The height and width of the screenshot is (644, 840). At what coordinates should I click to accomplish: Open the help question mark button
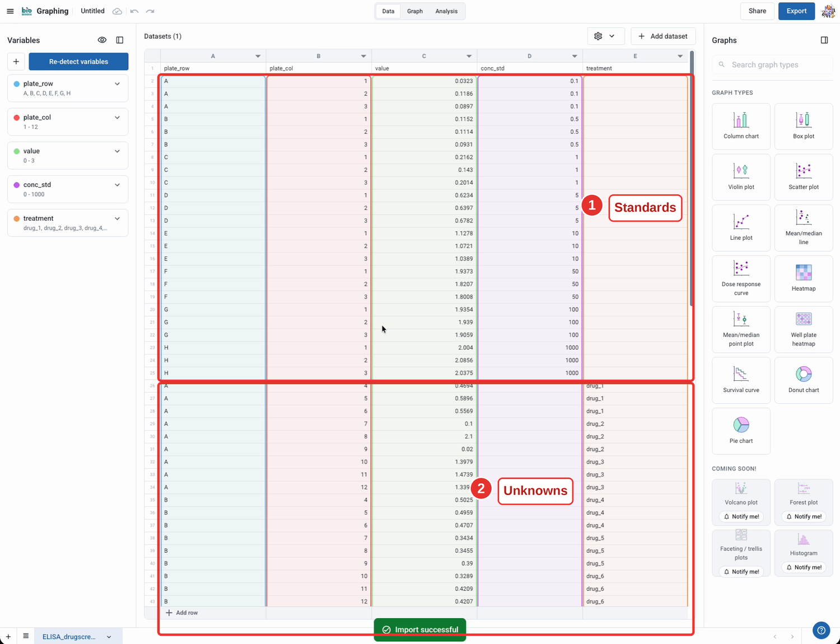pos(821,631)
